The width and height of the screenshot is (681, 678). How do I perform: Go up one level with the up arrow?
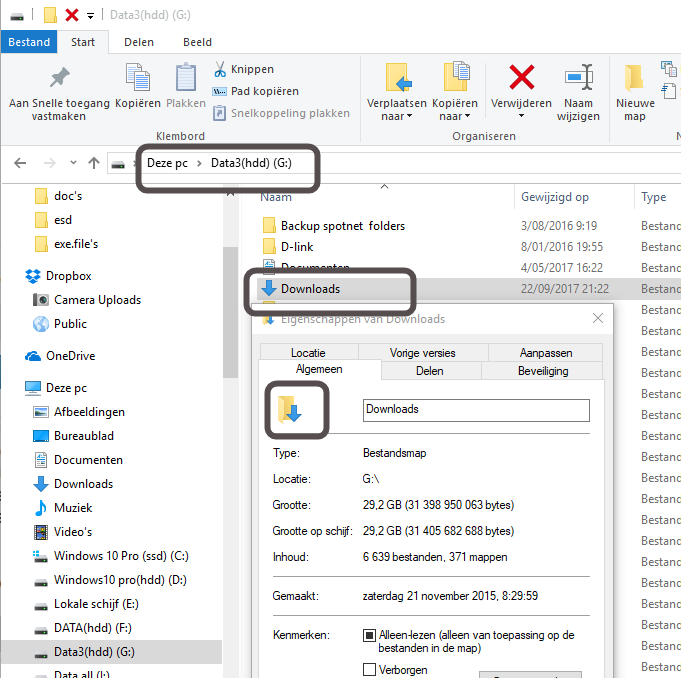94,163
